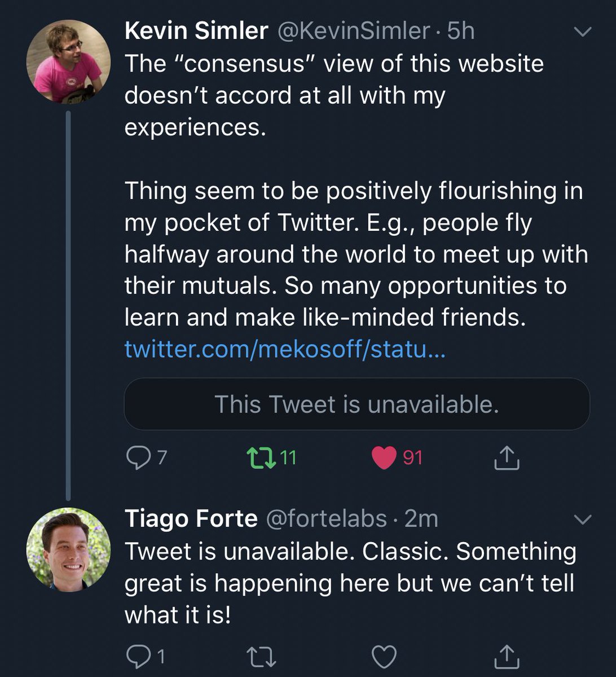Open Kevin Simler's tweet options chevron
The width and height of the screenshot is (616, 677).
(582, 32)
